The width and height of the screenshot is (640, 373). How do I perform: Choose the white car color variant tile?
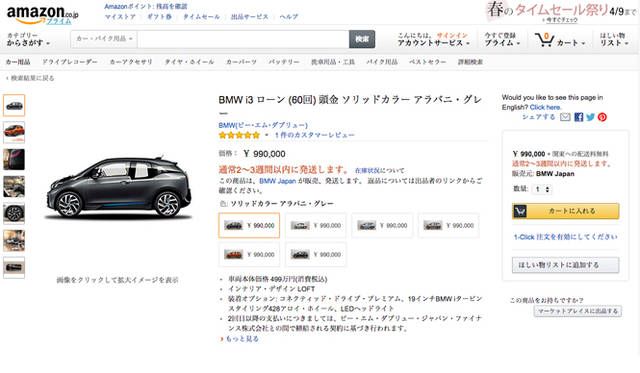point(316,225)
